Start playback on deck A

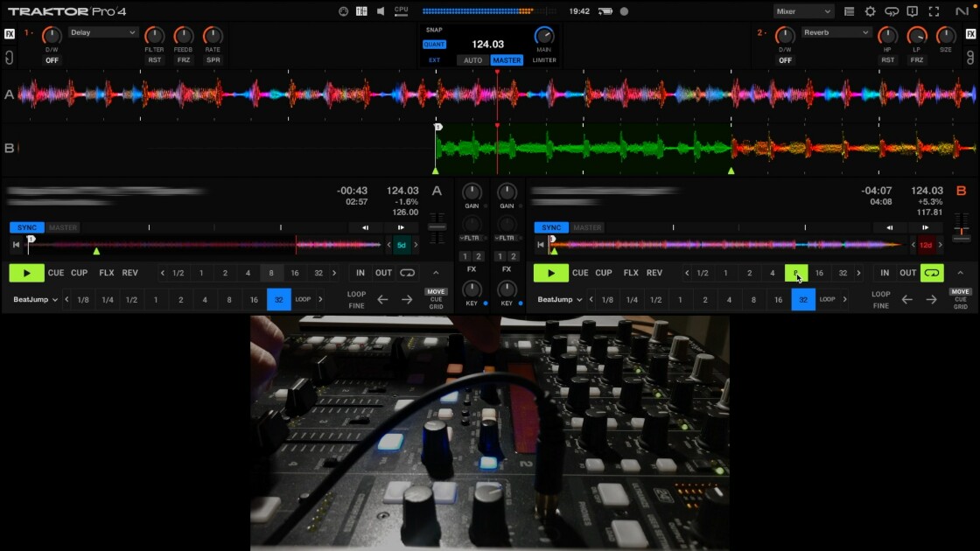(x=26, y=273)
